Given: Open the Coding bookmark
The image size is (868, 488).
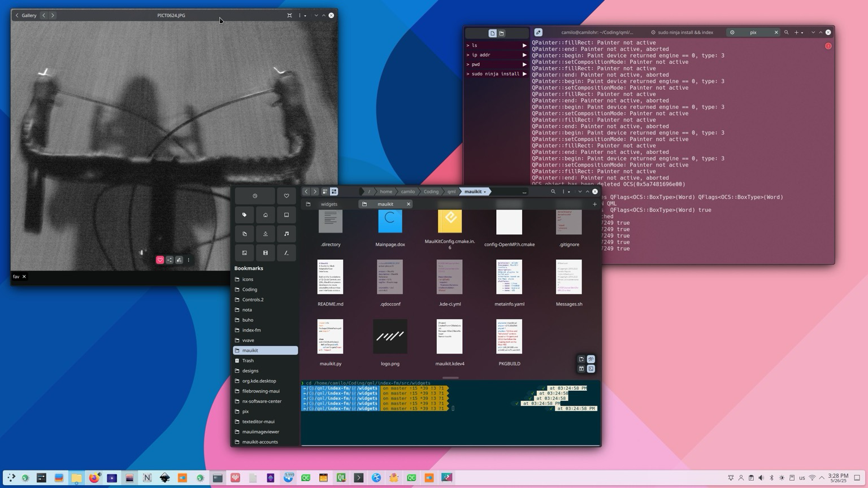Looking at the screenshot, I should click(266, 289).
